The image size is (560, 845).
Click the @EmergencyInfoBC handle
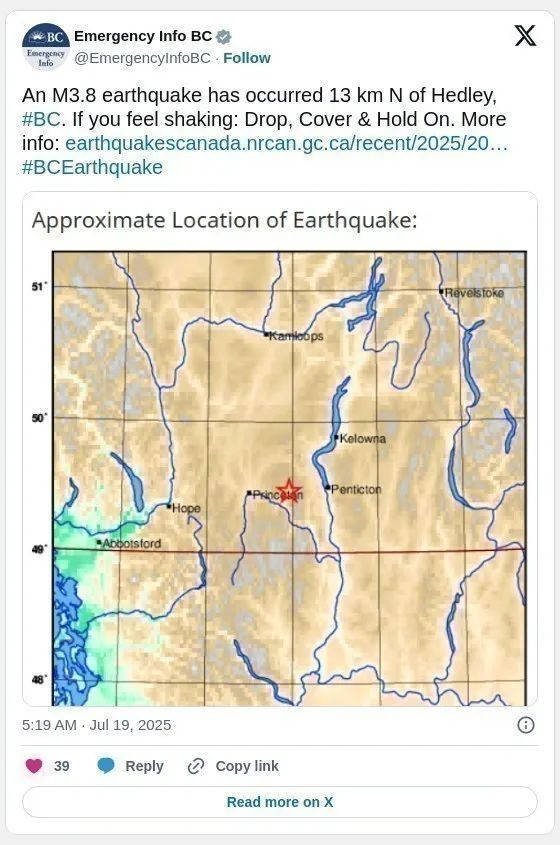[142, 58]
